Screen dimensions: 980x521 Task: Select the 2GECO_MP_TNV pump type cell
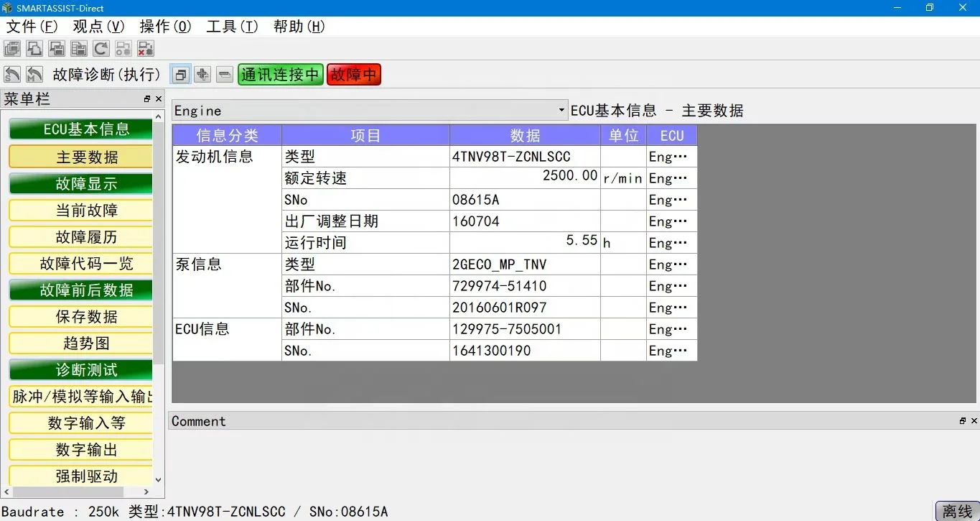pos(526,264)
